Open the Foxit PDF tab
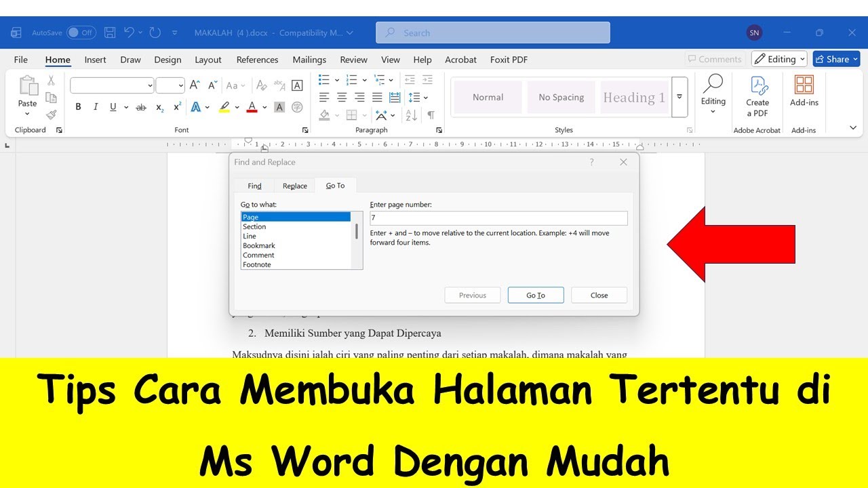Image resolution: width=868 pixels, height=488 pixels. [x=509, y=60]
